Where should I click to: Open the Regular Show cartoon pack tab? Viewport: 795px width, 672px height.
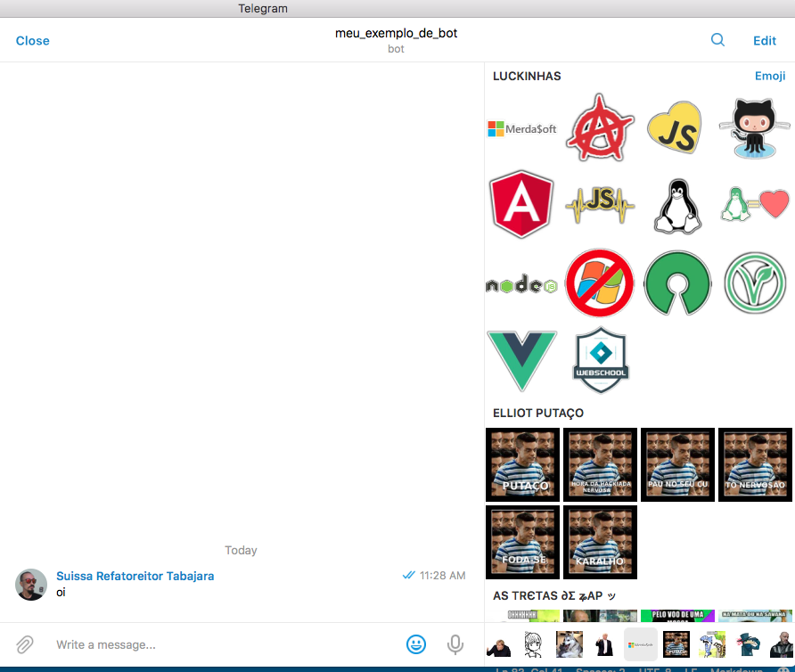[x=712, y=644]
